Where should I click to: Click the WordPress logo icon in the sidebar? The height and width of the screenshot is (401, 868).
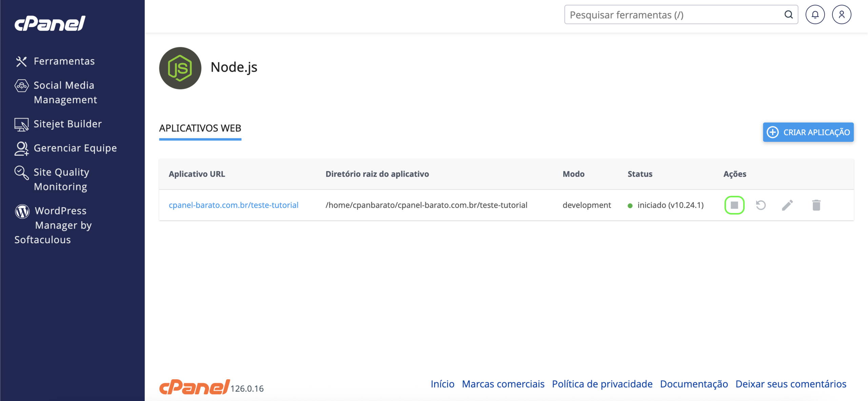[22, 211]
